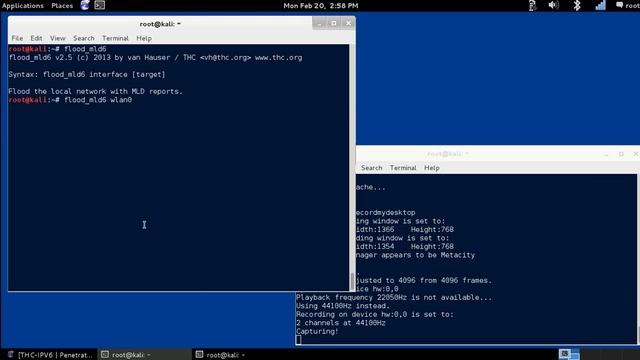Screen dimensions: 640x360
Task: Click 'Recording on device hw:0,0' line
Action: 375,314
